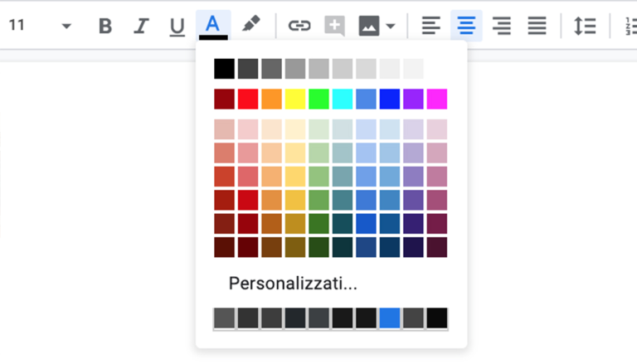Align text to the right
This screenshot has height=364, width=637.
tap(502, 26)
